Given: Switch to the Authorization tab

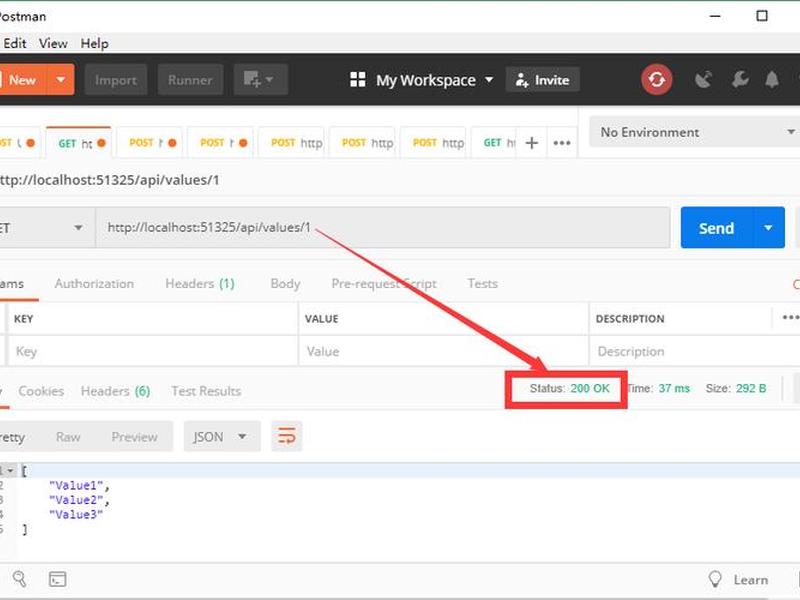Looking at the screenshot, I should click(x=94, y=284).
